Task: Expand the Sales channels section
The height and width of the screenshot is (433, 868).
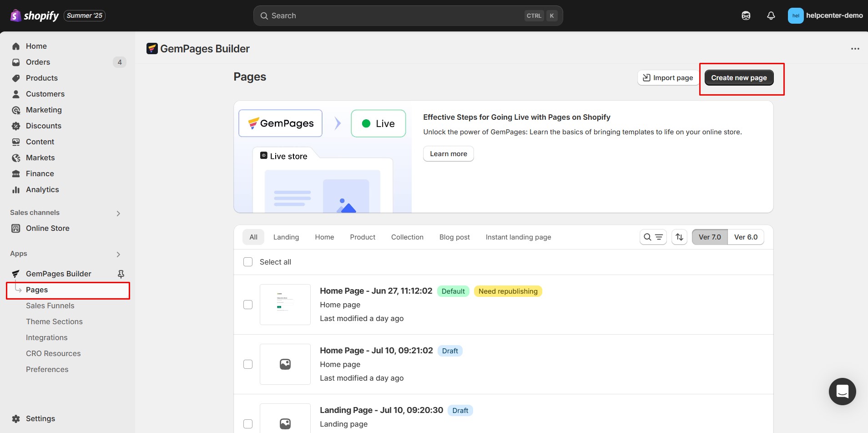Action: pos(118,213)
